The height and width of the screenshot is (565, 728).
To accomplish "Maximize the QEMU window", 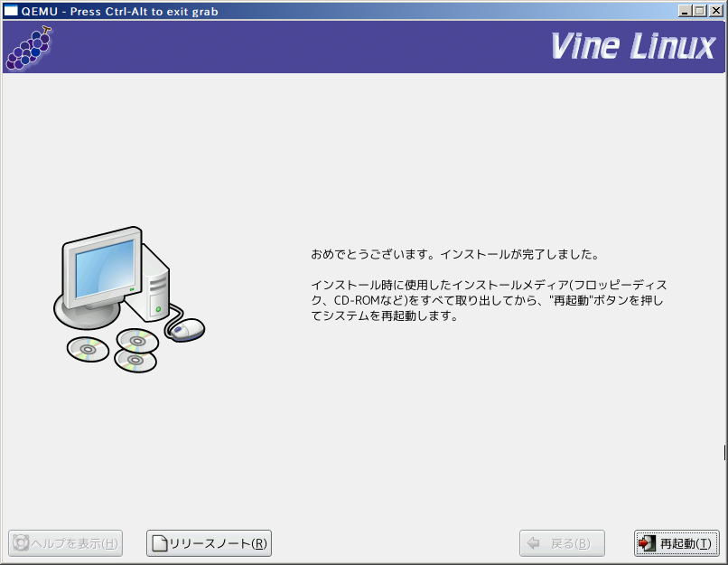I will pos(700,11).
